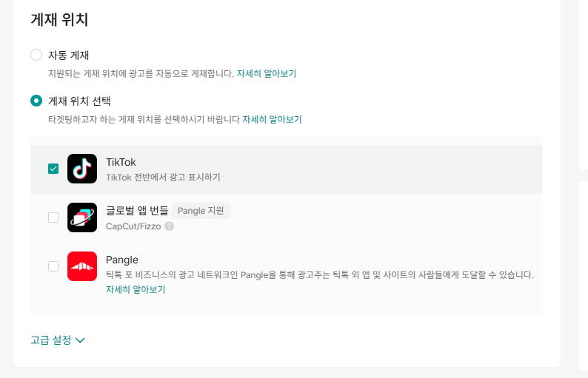588x378 pixels.
Task: Click the Pangle 지원 badge
Action: (201, 211)
